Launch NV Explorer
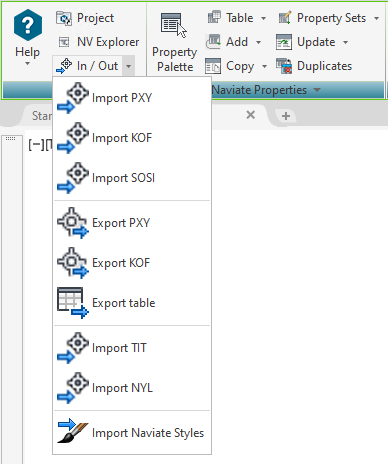The height and width of the screenshot is (464, 388). point(99,42)
